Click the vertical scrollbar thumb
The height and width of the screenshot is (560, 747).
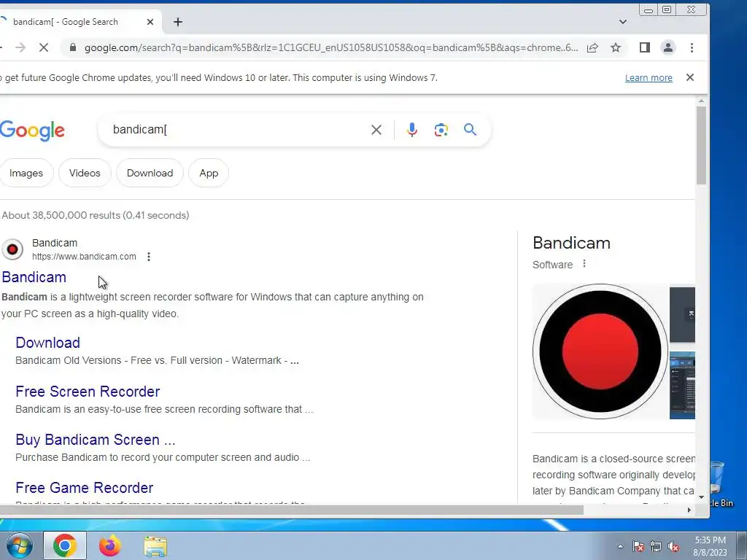click(x=701, y=145)
